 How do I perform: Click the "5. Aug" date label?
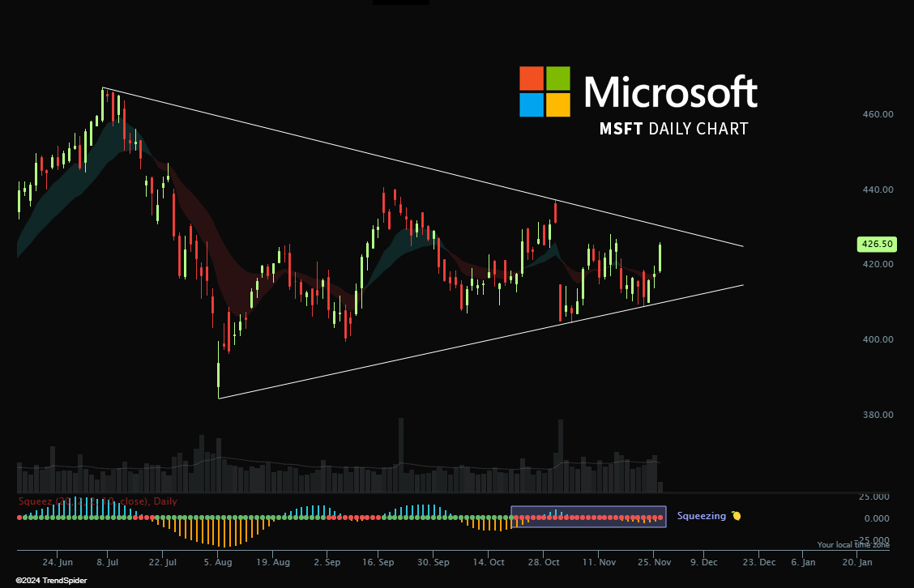[218, 562]
